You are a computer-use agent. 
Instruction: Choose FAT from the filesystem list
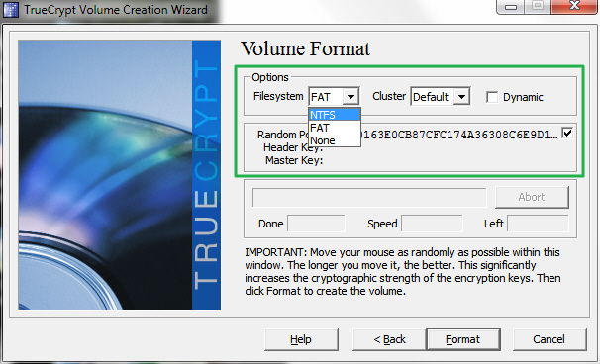(335, 128)
